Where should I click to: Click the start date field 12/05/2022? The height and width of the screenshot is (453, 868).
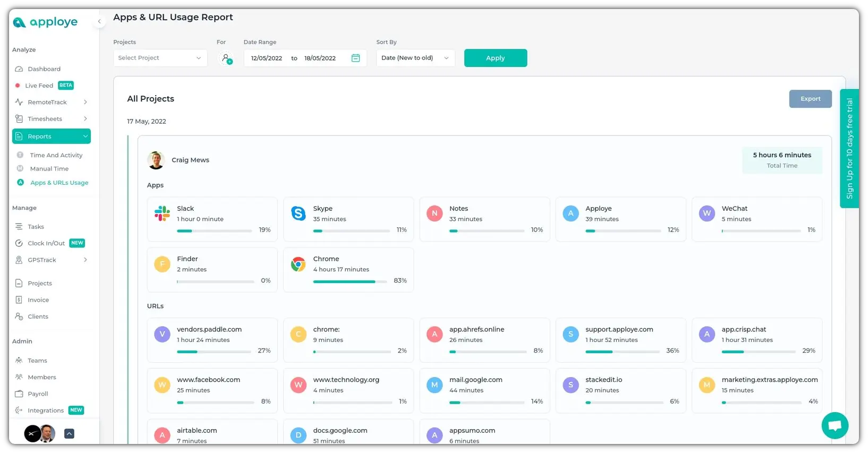tap(267, 58)
